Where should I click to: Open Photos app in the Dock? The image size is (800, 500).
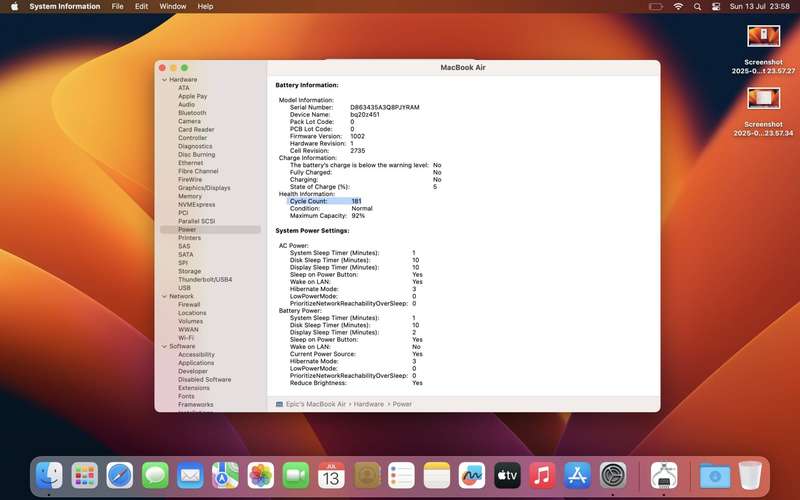[x=261, y=475]
